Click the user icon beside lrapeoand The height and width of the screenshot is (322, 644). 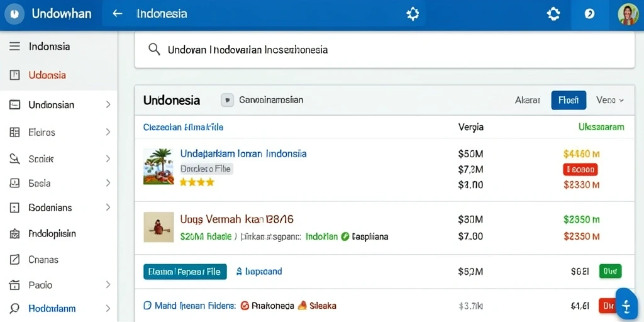pos(240,272)
